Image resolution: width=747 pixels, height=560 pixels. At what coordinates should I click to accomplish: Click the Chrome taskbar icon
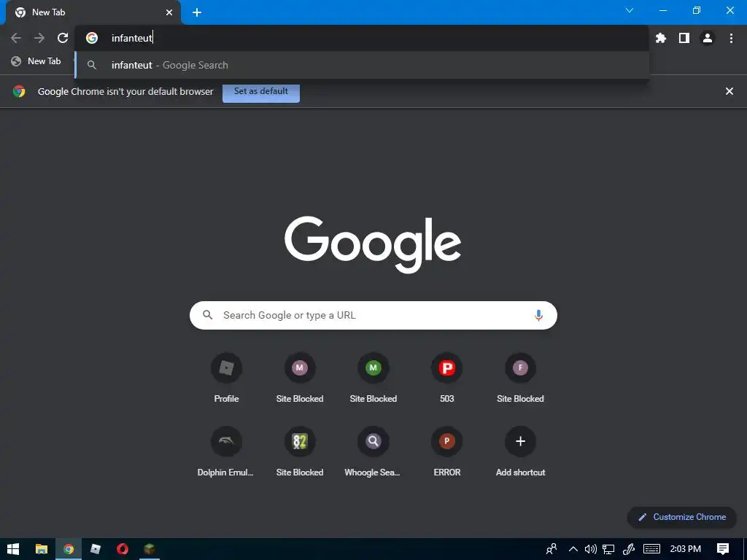[x=69, y=549]
